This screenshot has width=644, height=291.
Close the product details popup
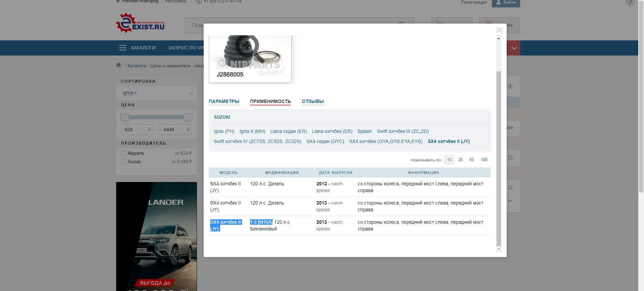pos(500,30)
